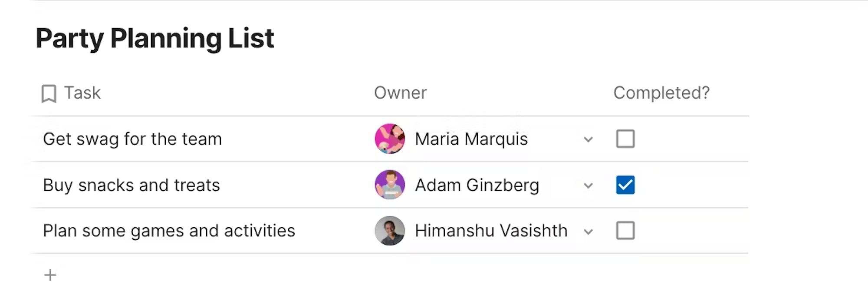Select the Task column header
Image resolution: width=868 pixels, height=298 pixels.
pyautogui.click(x=82, y=93)
